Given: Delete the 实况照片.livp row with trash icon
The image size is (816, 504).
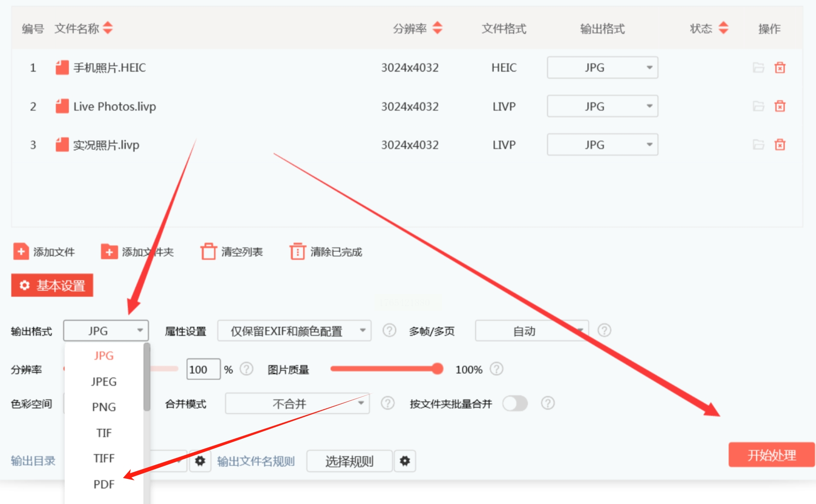Looking at the screenshot, I should coord(780,145).
